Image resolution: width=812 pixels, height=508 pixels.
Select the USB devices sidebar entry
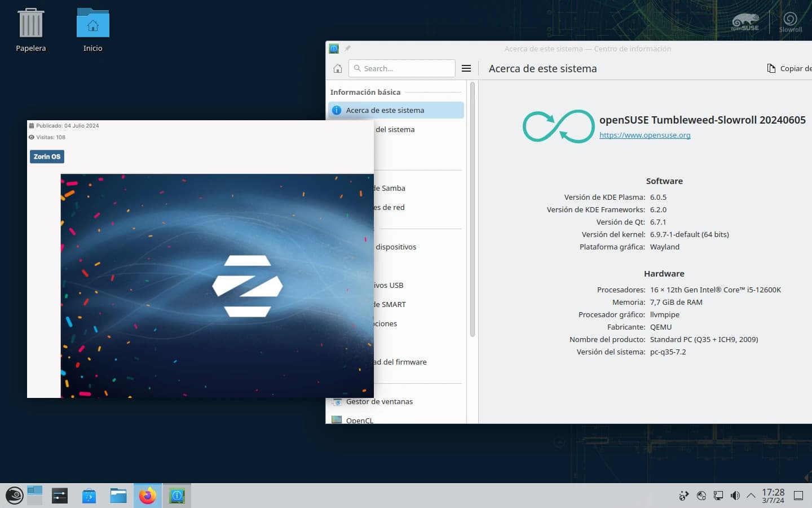[418, 285]
